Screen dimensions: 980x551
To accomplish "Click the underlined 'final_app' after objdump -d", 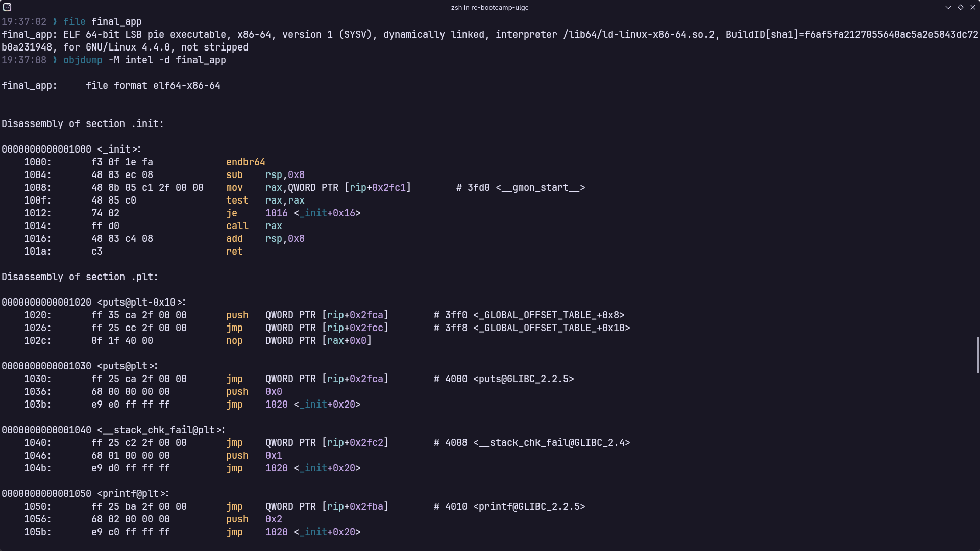I will [x=201, y=60].
